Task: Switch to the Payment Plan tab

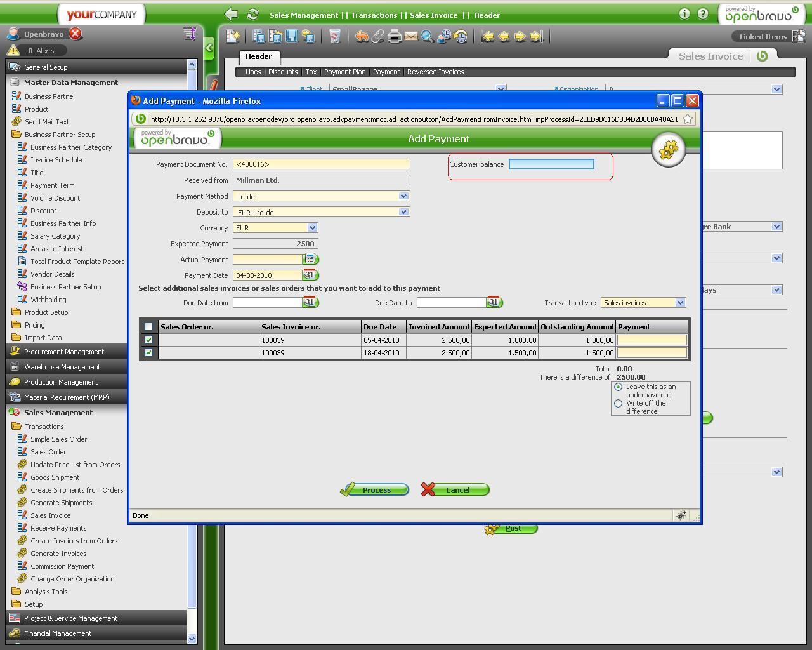Action: 344,72
